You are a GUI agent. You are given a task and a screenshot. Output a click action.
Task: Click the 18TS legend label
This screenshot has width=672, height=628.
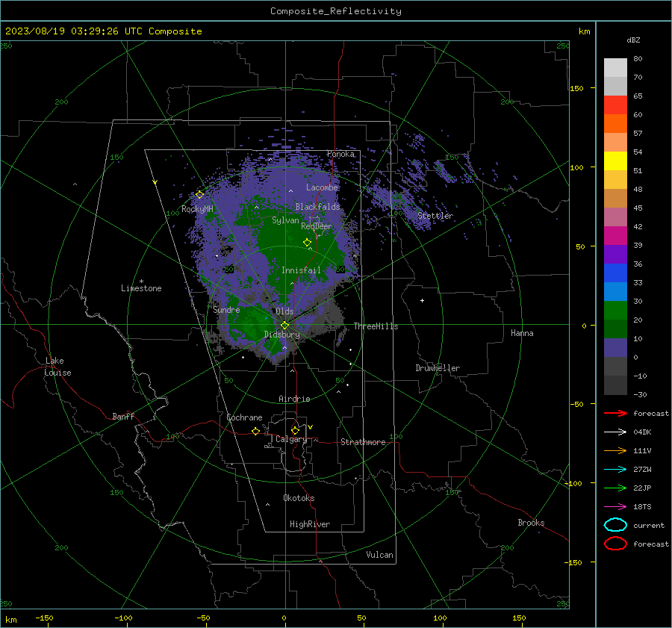tap(642, 507)
